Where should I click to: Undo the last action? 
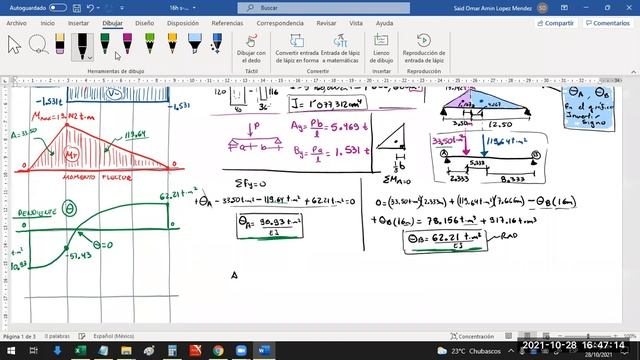coord(91,8)
